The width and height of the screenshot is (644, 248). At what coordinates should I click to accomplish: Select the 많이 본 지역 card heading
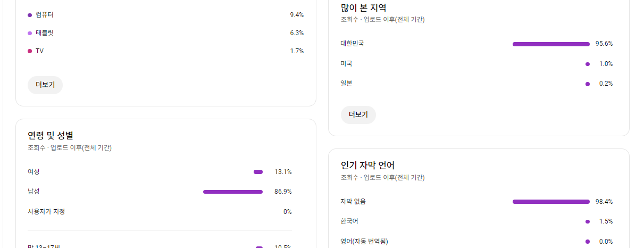pyautogui.click(x=363, y=7)
